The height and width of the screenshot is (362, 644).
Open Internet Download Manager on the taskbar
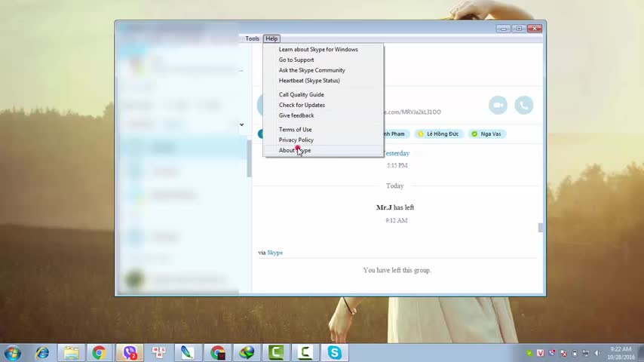click(247, 352)
